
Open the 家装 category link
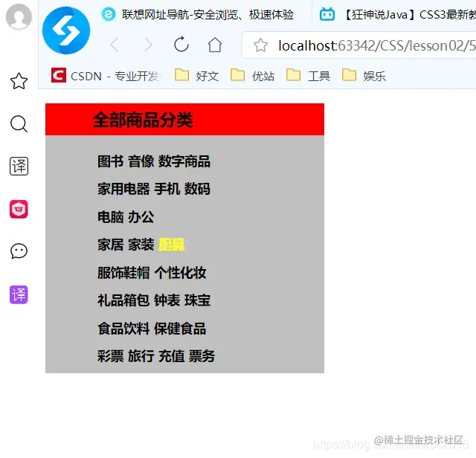coord(141,245)
